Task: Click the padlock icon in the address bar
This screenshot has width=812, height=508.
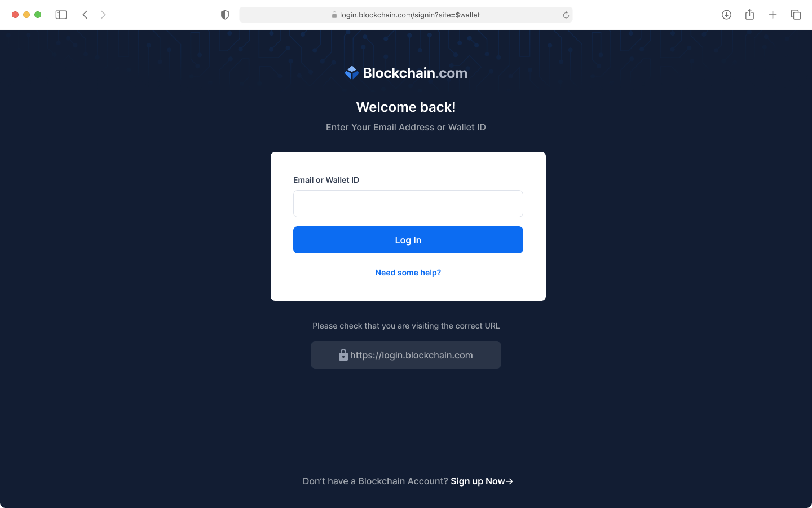Action: pos(334,15)
